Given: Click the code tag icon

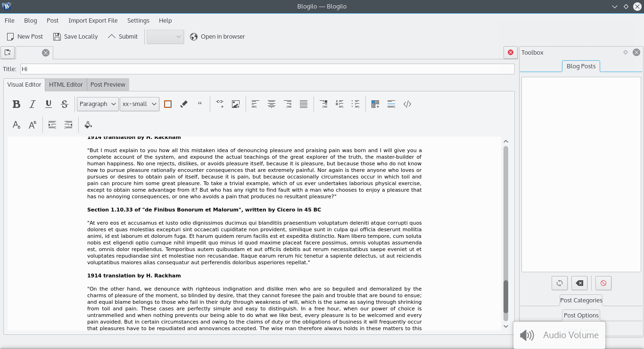Looking at the screenshot, I should 407,104.
